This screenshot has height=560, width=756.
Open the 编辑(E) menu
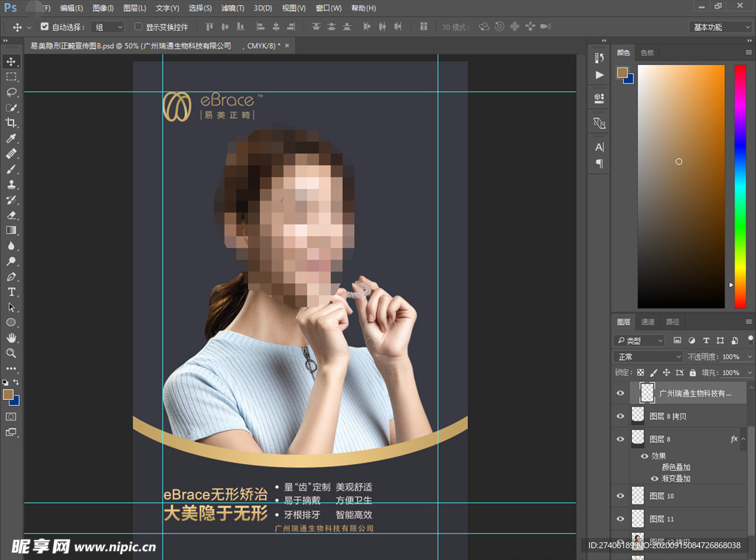click(72, 7)
